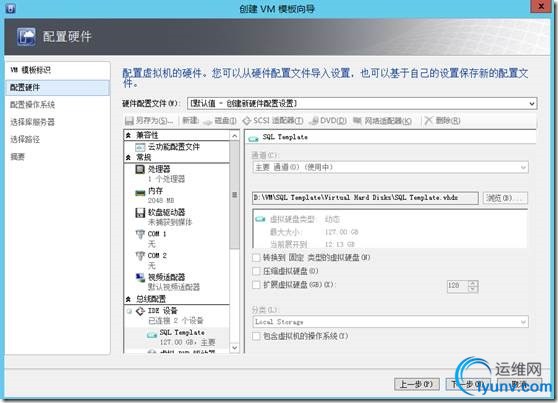
Task: Collapse the General (常规) section
Action: coord(128,158)
